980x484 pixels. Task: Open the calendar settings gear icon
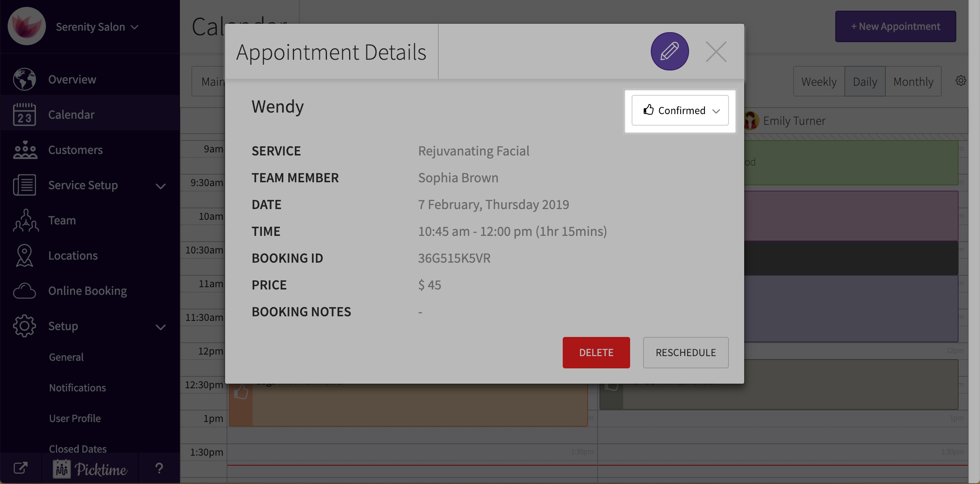[961, 81]
